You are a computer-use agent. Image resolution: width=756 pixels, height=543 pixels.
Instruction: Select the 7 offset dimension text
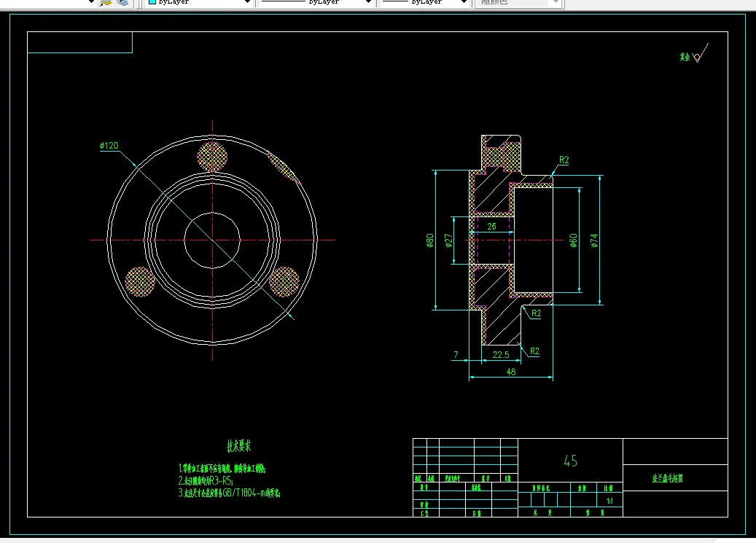tap(456, 354)
